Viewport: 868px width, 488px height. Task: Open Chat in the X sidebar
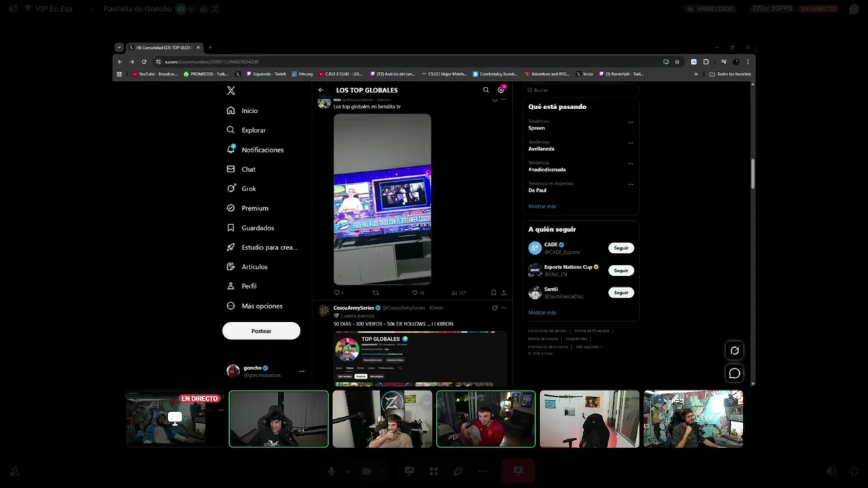tap(241, 169)
